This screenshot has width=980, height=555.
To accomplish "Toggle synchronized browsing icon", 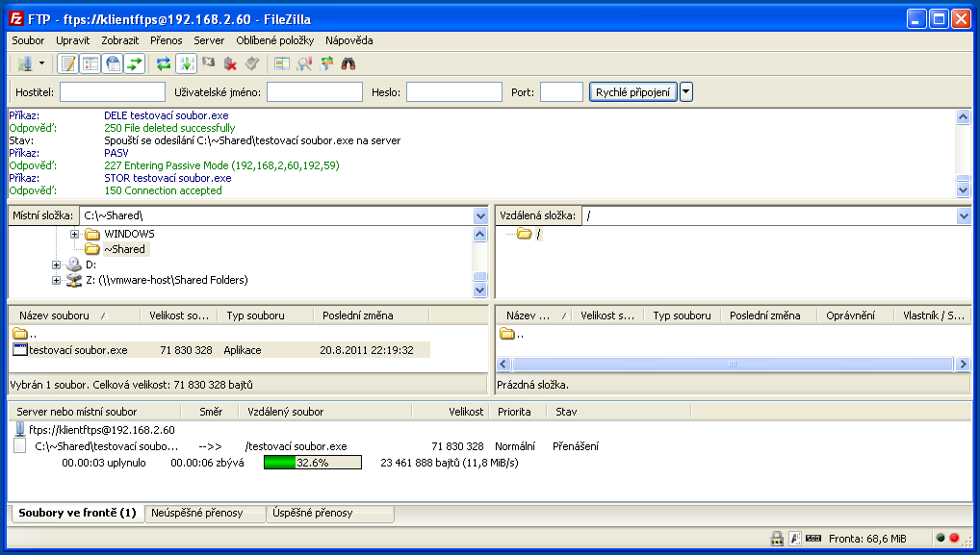I will click(326, 63).
